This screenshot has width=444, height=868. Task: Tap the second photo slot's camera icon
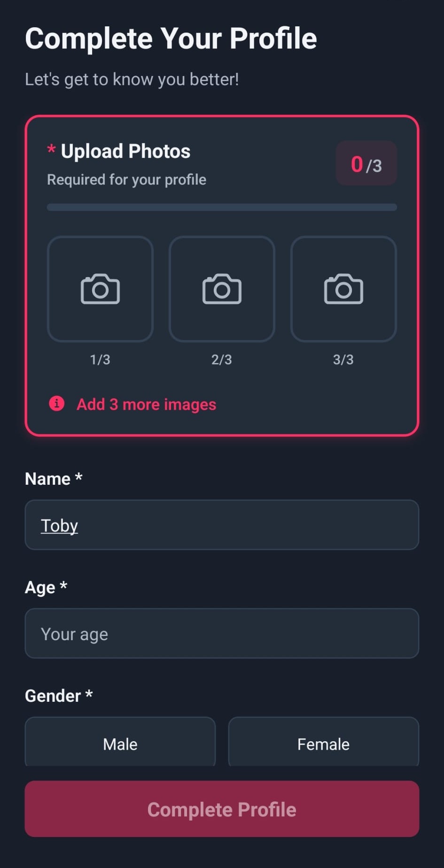pyautogui.click(x=222, y=289)
